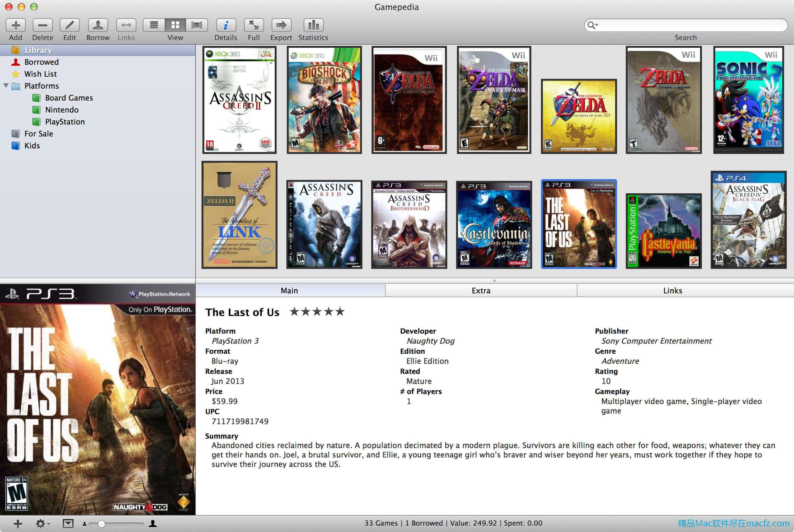Click the UPC value 711719981749
794x532 pixels.
point(240,421)
